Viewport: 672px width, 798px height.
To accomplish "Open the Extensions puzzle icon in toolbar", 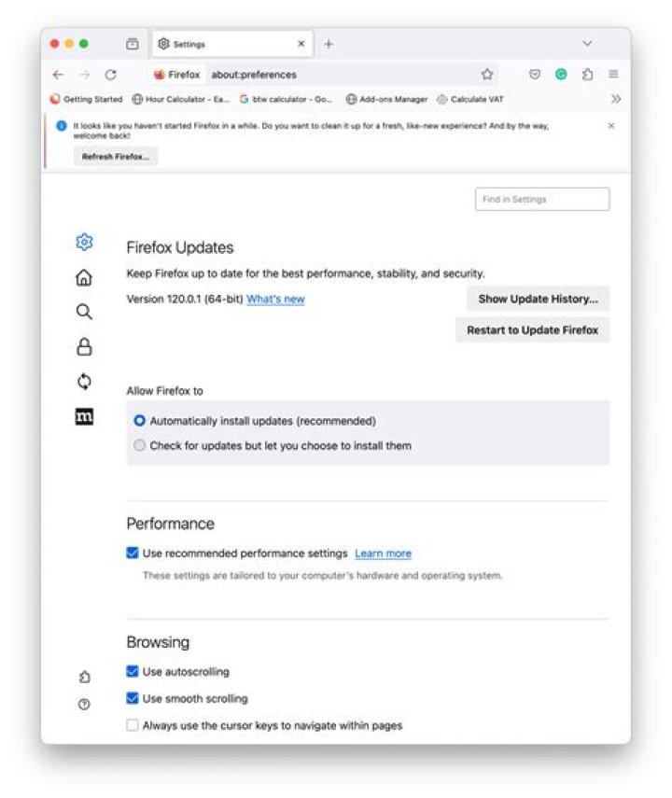I will [588, 75].
